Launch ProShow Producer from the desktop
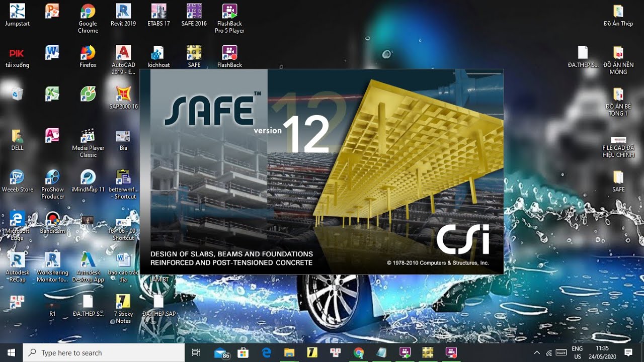Viewport: 644px width, 362px height. tap(52, 185)
